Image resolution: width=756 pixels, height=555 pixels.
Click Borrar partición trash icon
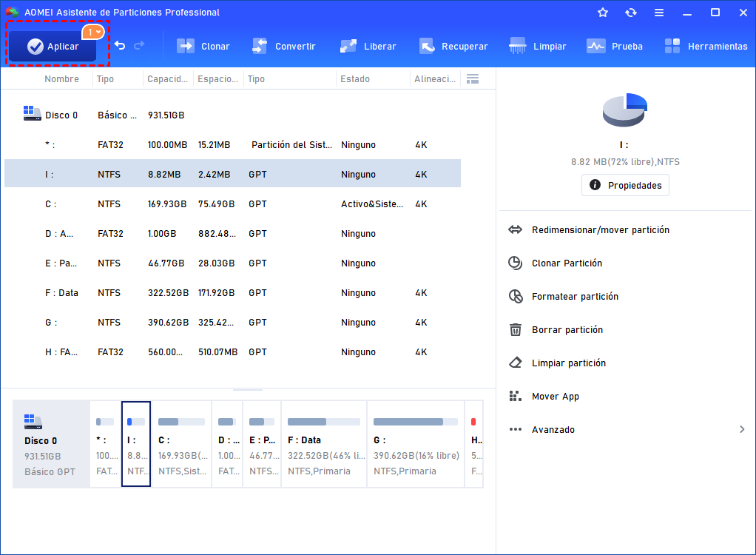[516, 330]
